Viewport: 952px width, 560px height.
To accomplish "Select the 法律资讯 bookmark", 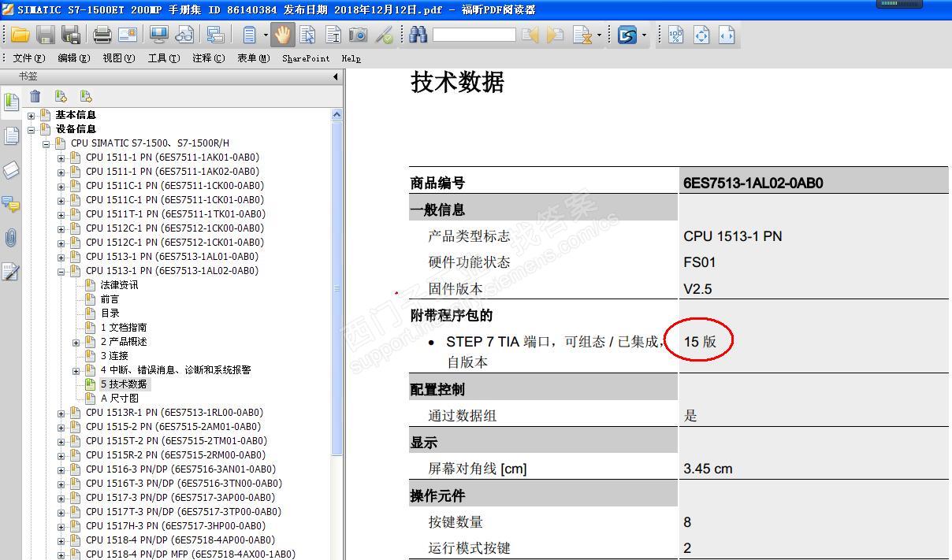I will tap(119, 285).
